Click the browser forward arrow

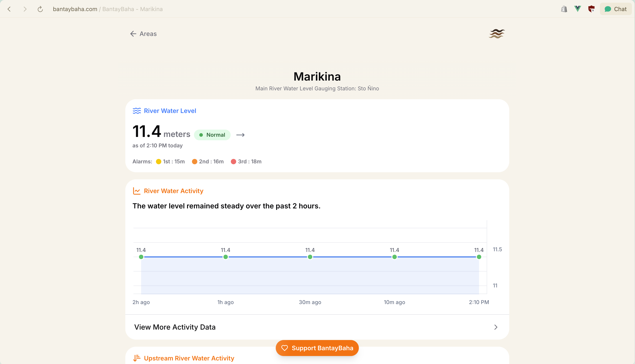25,9
